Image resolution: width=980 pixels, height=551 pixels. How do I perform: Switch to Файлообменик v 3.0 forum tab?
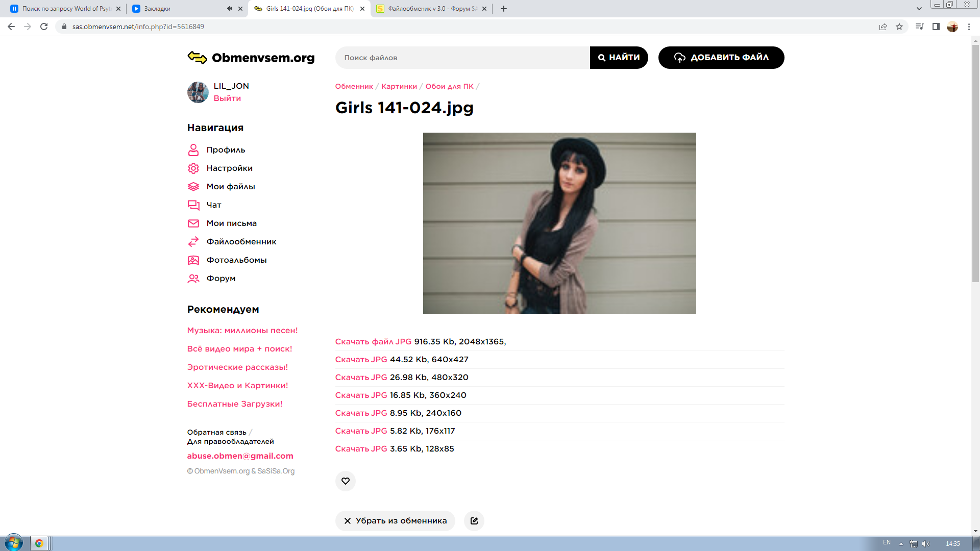431,9
